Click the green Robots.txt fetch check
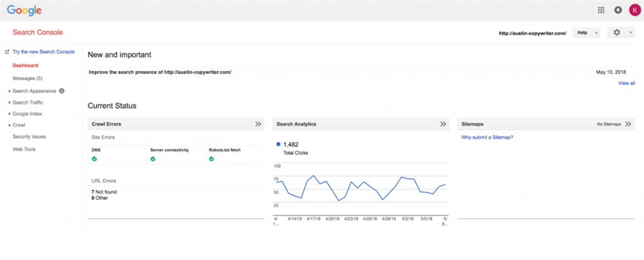This screenshot has width=644, height=260. (211, 159)
